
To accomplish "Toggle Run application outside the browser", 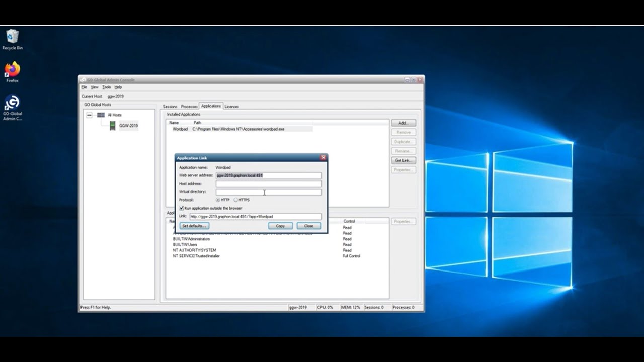I will (x=182, y=208).
